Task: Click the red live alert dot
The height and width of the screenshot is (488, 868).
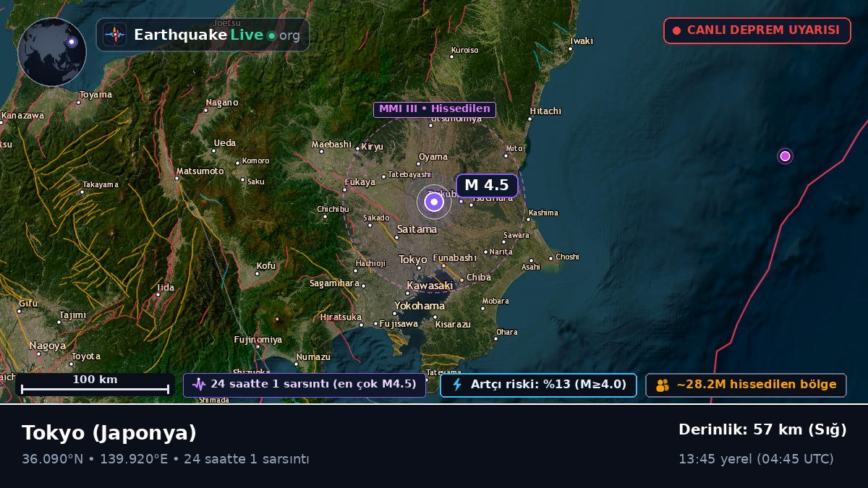Action: (676, 30)
